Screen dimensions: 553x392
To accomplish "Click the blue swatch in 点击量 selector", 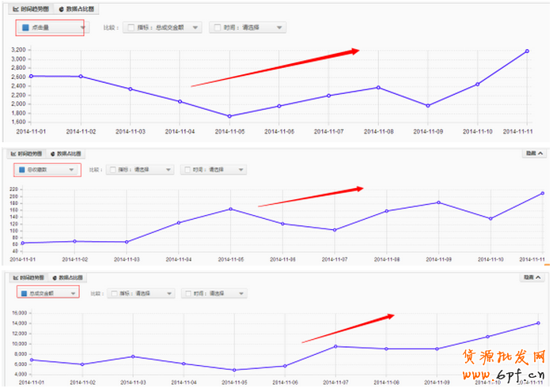I will [26, 28].
